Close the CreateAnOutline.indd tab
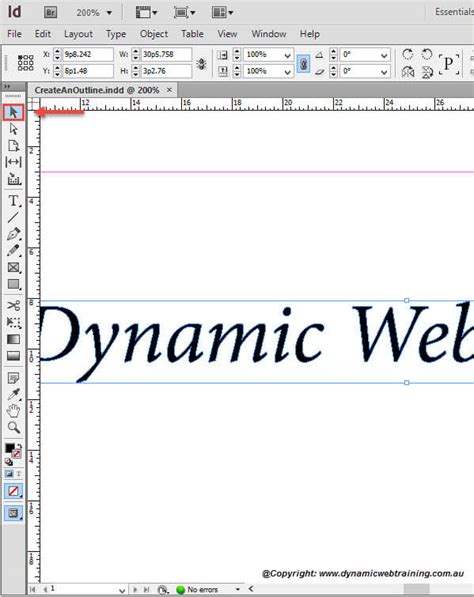The width and height of the screenshot is (474, 597). (x=169, y=90)
